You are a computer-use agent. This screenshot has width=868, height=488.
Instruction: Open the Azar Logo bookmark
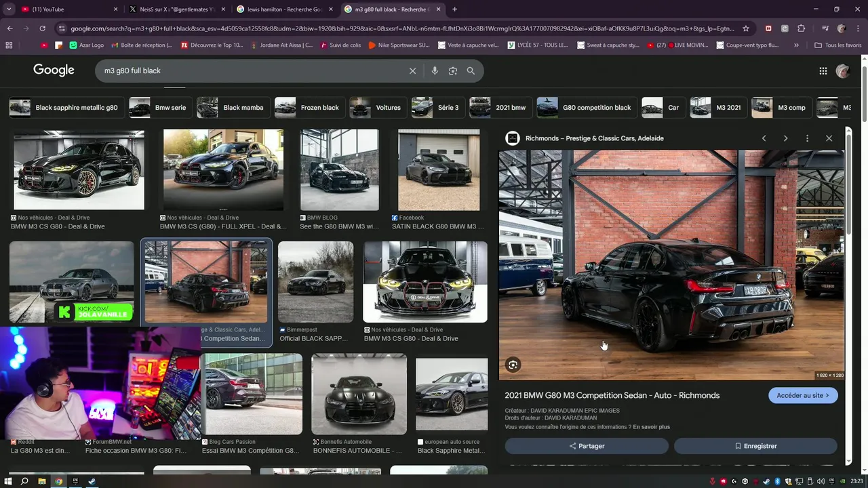(x=87, y=45)
